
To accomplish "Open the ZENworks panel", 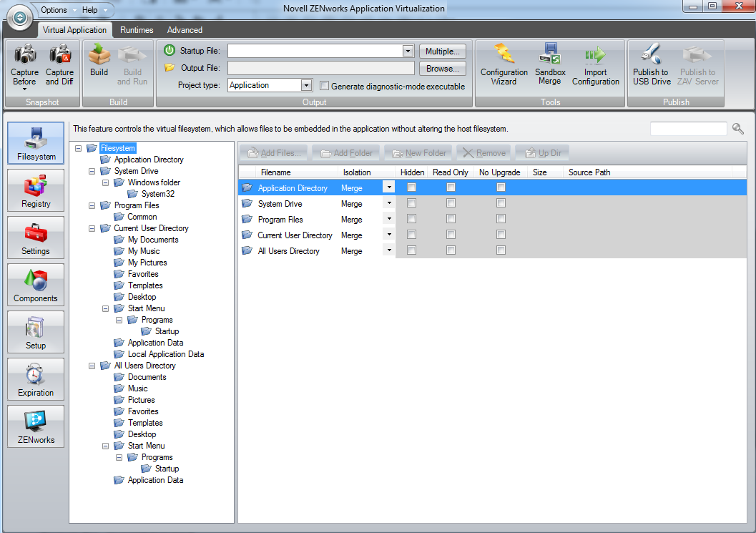I will [35, 426].
